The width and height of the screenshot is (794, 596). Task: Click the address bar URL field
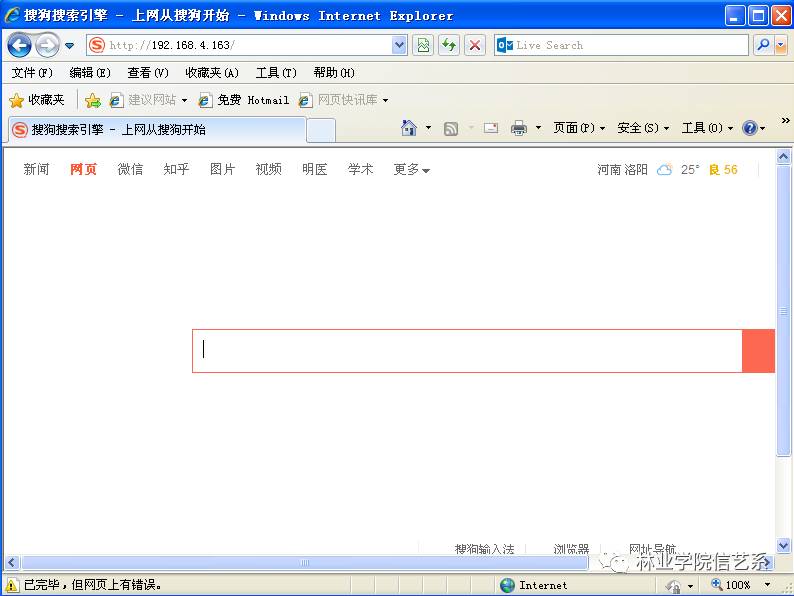click(248, 45)
